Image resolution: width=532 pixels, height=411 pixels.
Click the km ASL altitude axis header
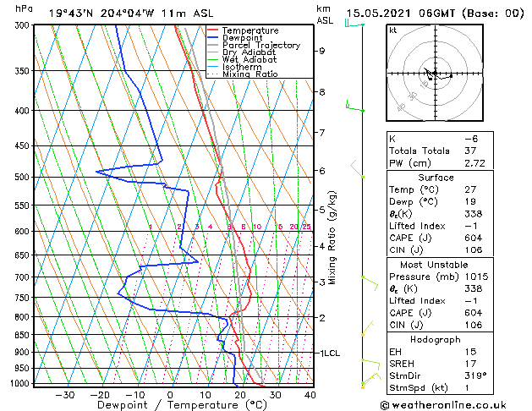(x=325, y=14)
